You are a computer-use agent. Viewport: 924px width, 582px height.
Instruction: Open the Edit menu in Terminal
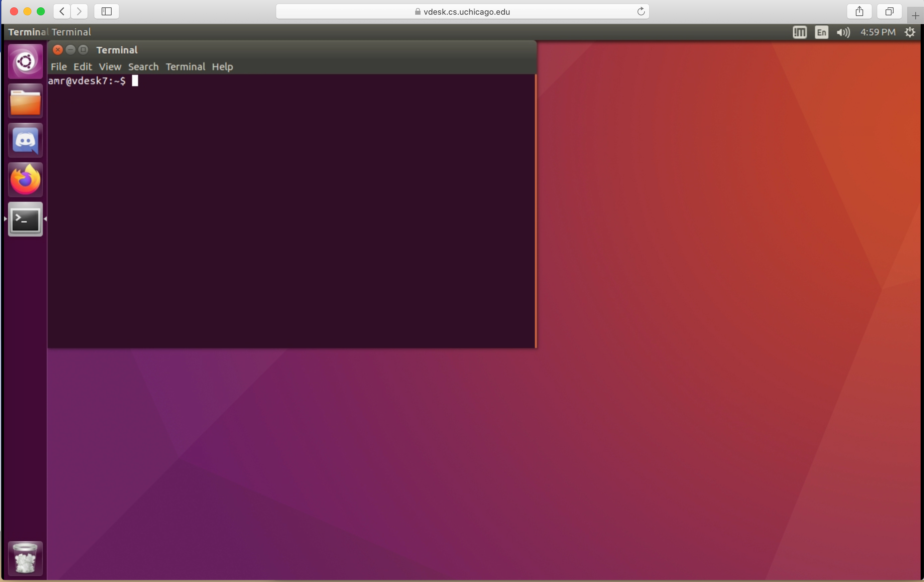(83, 67)
